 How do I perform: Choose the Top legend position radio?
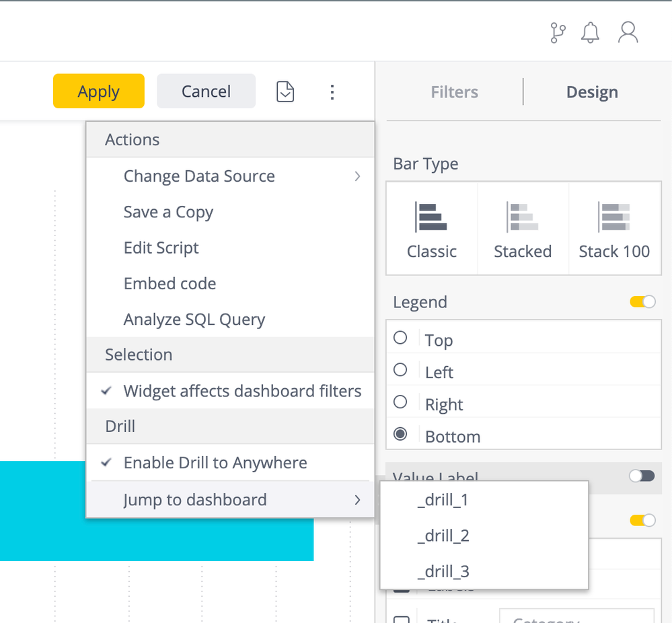400,338
